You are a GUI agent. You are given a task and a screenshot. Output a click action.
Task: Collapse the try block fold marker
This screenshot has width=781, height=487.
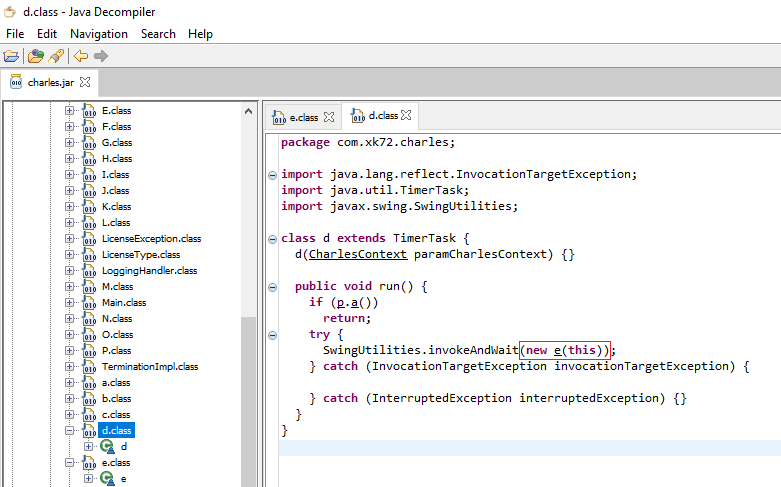(x=272, y=335)
